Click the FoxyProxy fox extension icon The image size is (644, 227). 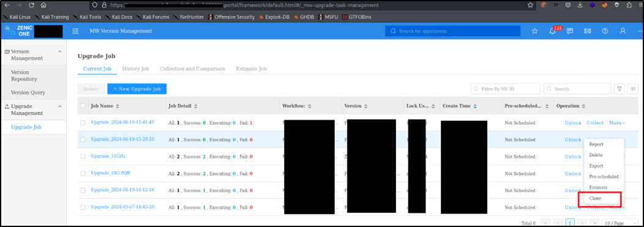tap(604, 6)
